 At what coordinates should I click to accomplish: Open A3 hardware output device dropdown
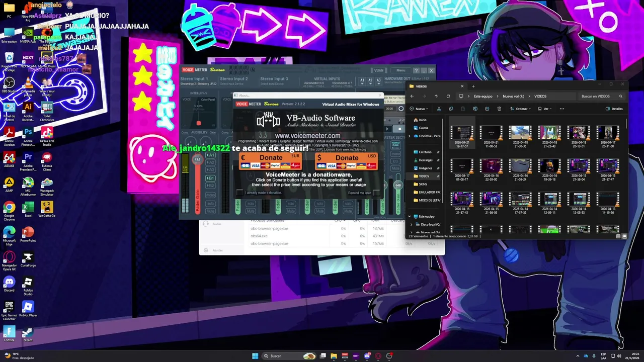point(378,81)
